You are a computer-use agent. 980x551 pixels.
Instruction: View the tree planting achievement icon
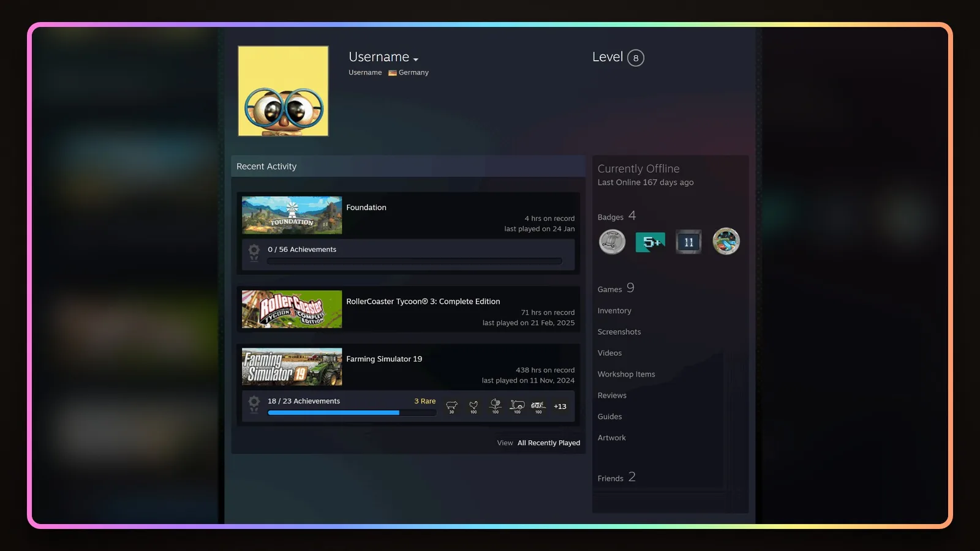coord(496,407)
